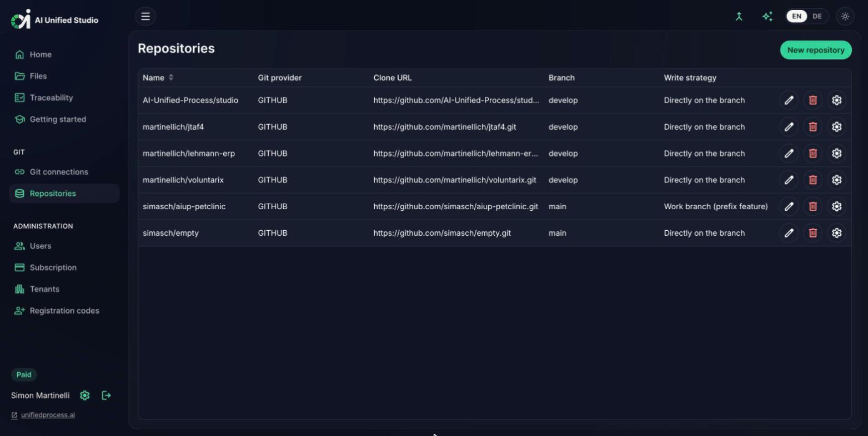Image resolution: width=868 pixels, height=436 pixels.
Task: Click 'Work branch (prefix feature)' cell
Action: (715, 206)
